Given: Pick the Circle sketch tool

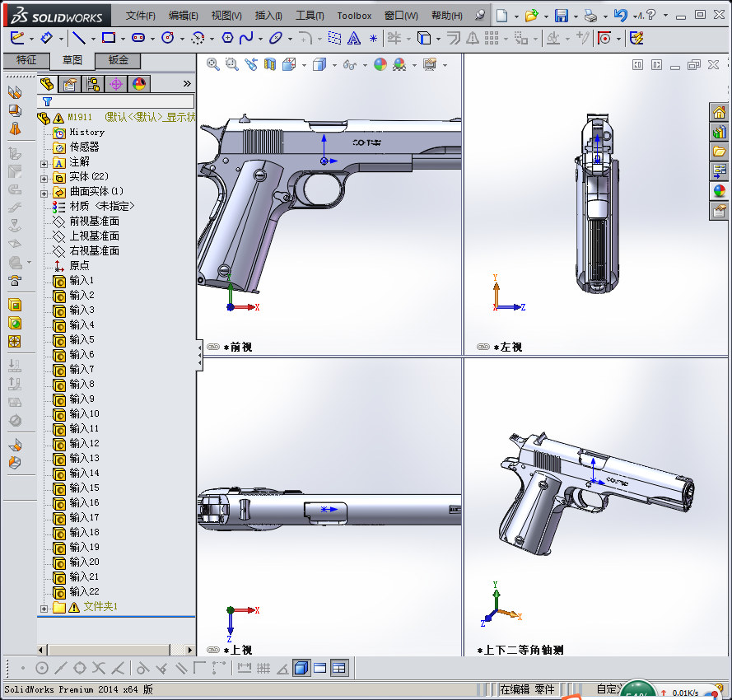Looking at the screenshot, I should click(x=169, y=38).
